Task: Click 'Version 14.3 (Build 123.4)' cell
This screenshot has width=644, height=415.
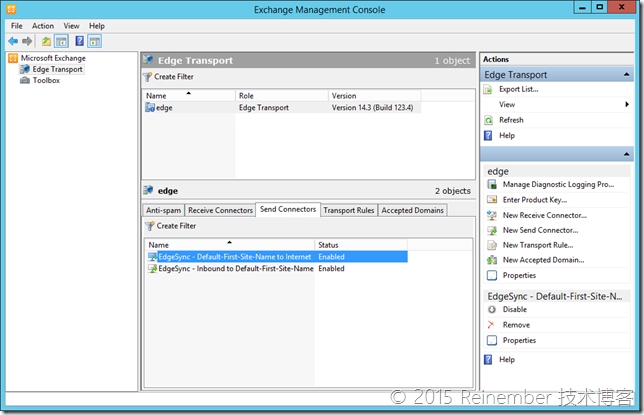Action: coord(372,108)
